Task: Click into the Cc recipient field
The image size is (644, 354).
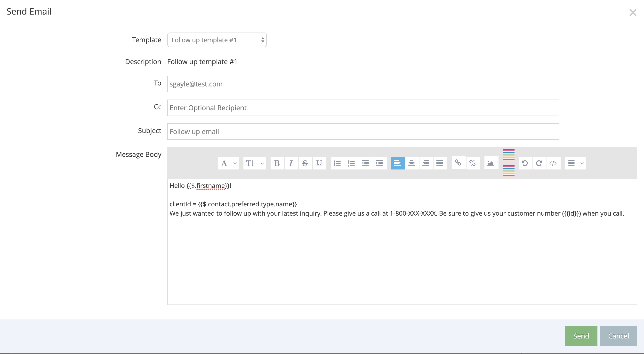Action: click(x=363, y=108)
